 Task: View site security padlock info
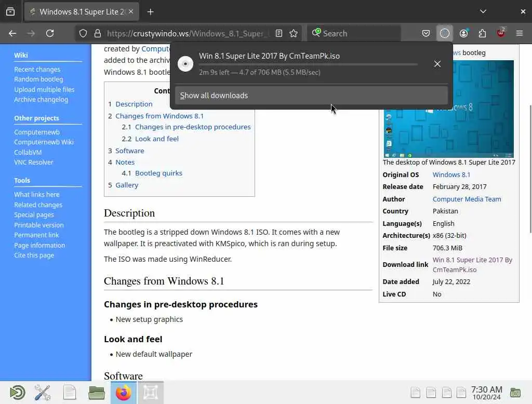point(98,33)
